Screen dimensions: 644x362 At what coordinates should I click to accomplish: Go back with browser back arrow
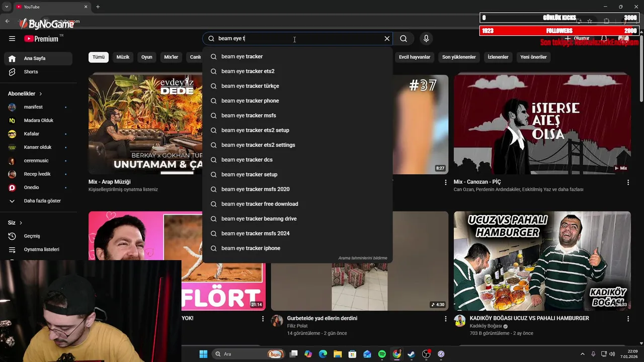click(x=7, y=21)
